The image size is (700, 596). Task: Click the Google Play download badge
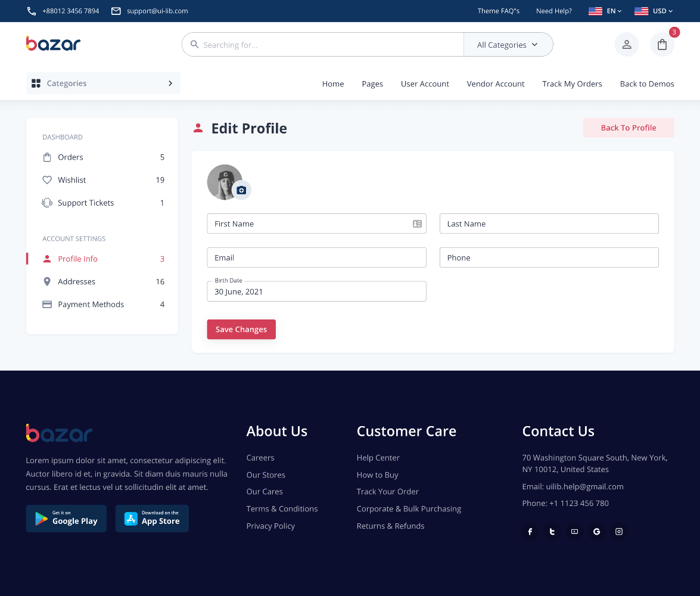coord(66,519)
